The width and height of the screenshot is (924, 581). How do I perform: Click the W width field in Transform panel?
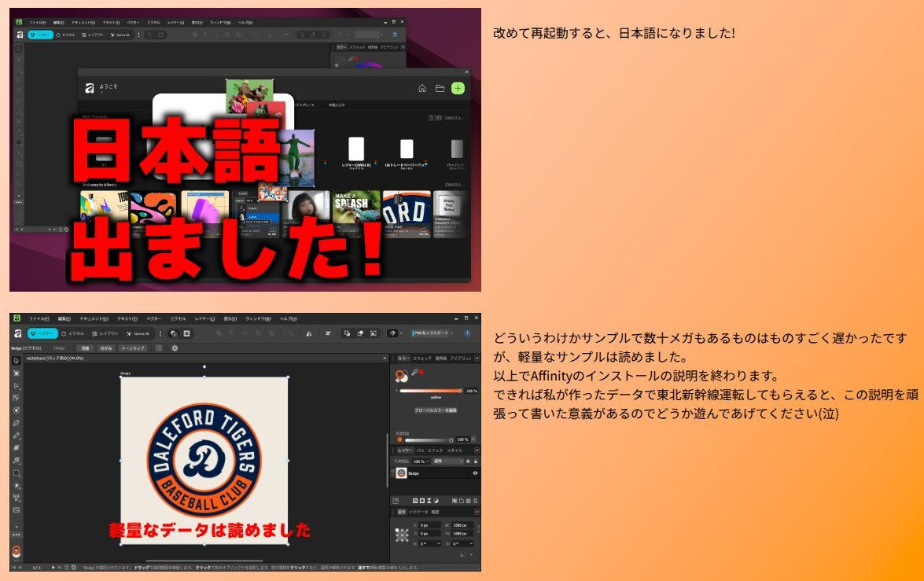462,526
